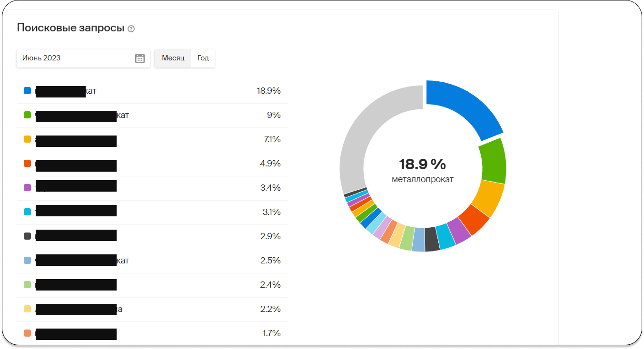
Task: Click the dark gray 2.9% legend swatch
Action: coord(28,236)
